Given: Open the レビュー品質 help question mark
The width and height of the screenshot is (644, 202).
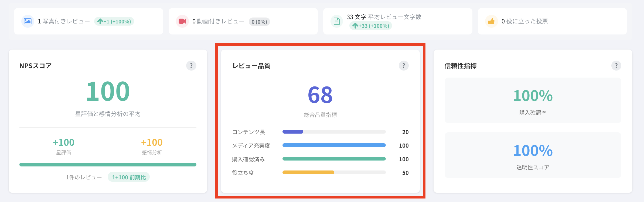Looking at the screenshot, I should pos(404,66).
